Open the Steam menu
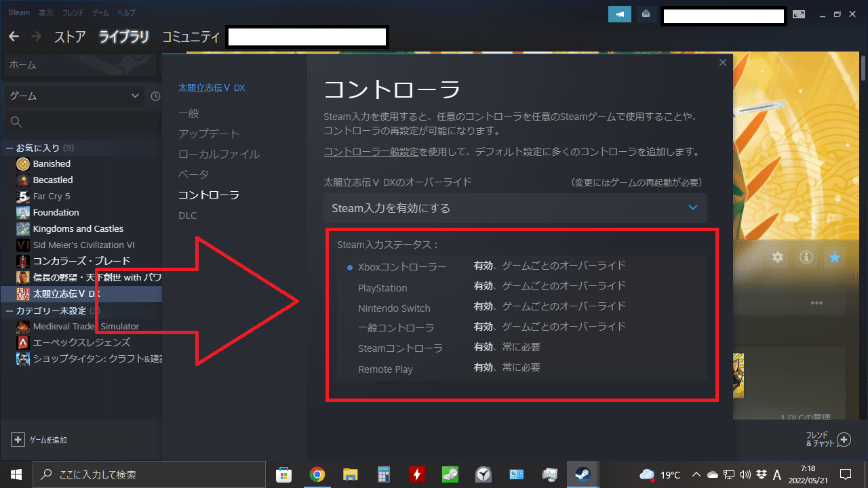868x488 pixels. click(x=19, y=12)
